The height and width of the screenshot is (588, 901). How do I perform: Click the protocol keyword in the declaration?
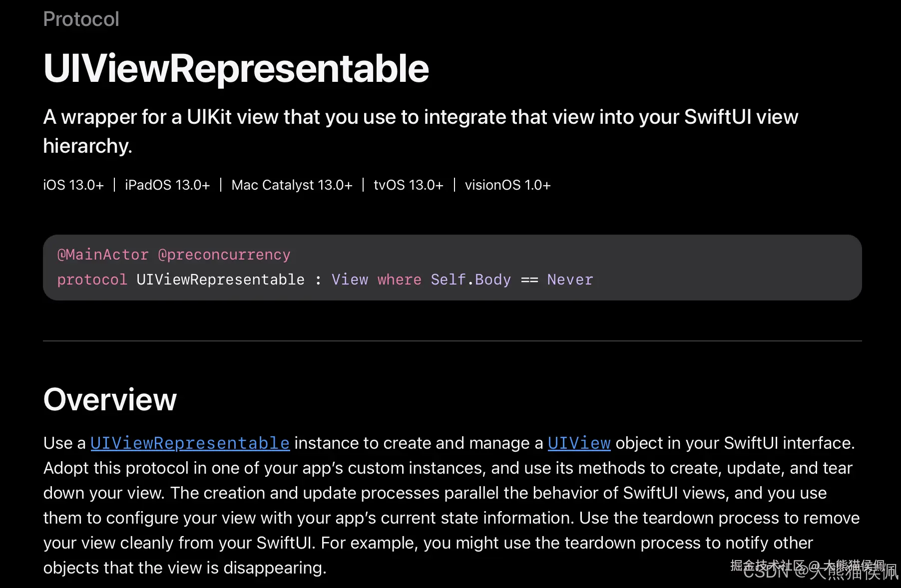tap(92, 280)
